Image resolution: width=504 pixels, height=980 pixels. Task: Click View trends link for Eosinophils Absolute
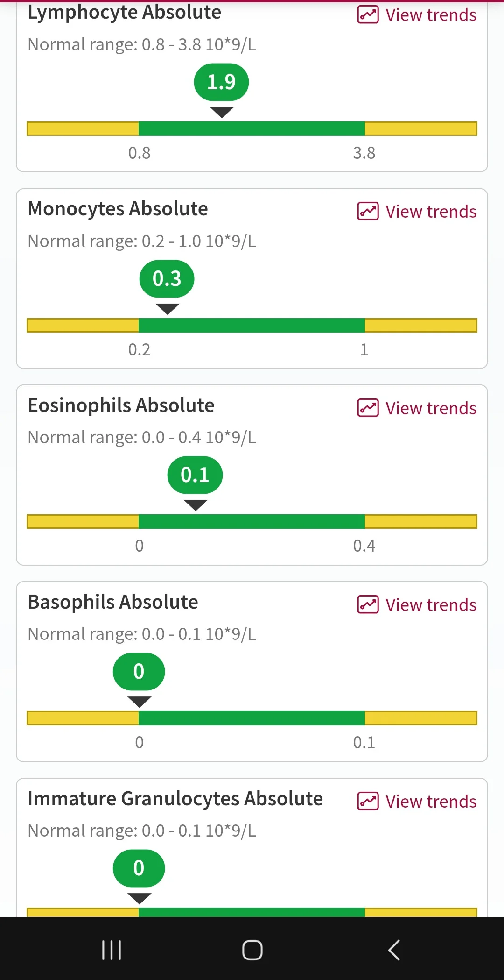pyautogui.click(x=431, y=408)
